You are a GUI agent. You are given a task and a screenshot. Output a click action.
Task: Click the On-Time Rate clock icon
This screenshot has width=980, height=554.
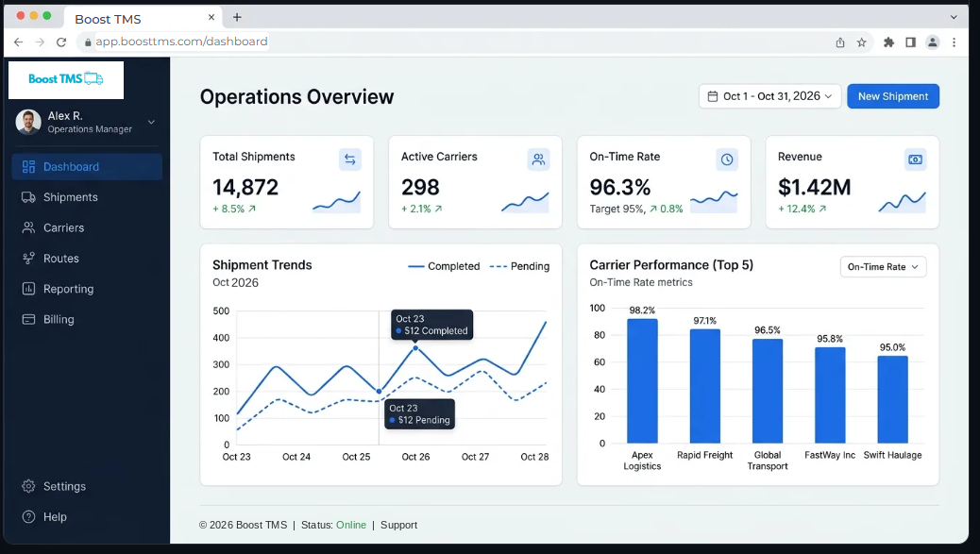click(x=727, y=159)
